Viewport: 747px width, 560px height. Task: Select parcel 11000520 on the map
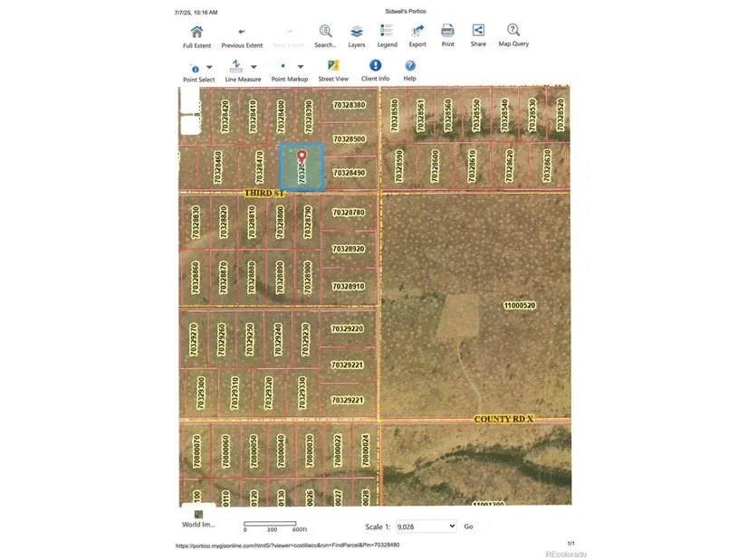[x=520, y=306]
